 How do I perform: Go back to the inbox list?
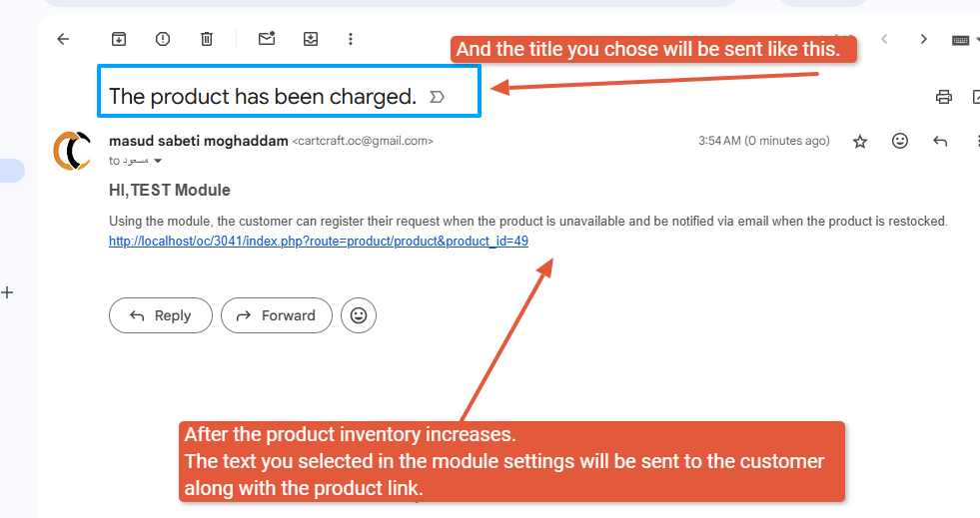coord(63,39)
